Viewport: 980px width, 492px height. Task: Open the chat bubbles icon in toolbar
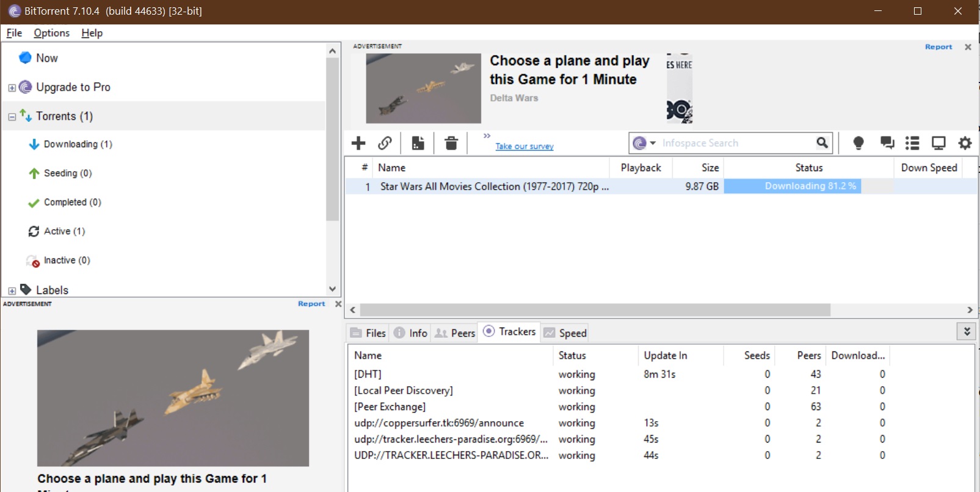click(887, 143)
